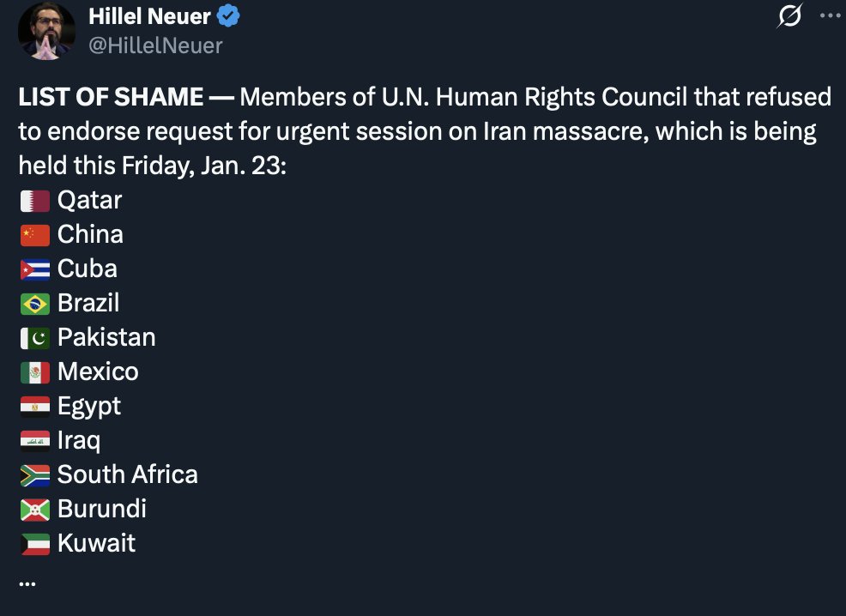Click the Cuba flag emoji
Image resolution: width=846 pixels, height=616 pixels.
(x=34, y=269)
